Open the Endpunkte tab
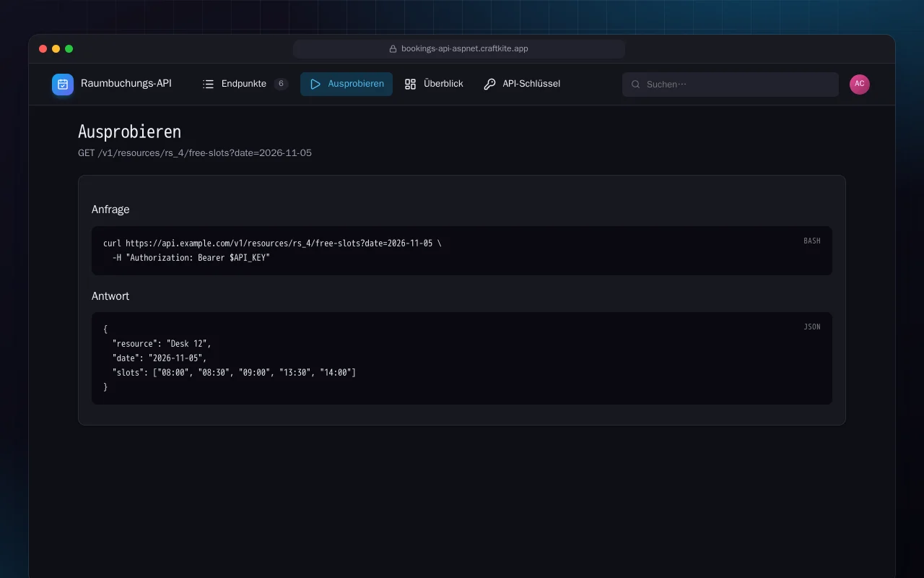Screen dimensions: 924x578 pos(245,84)
